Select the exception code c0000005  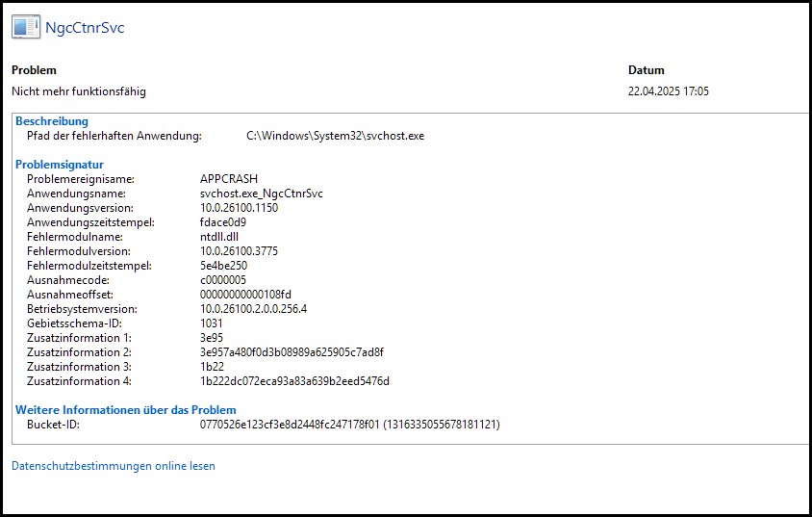coord(223,280)
